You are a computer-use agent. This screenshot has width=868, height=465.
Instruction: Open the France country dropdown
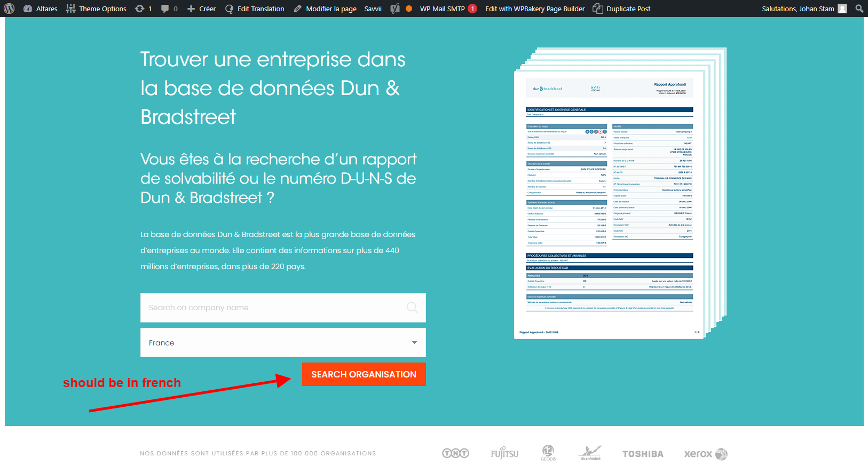pyautogui.click(x=283, y=342)
